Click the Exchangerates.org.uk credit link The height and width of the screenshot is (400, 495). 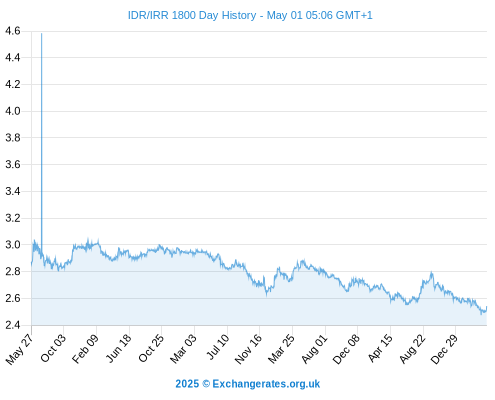[x=248, y=384]
